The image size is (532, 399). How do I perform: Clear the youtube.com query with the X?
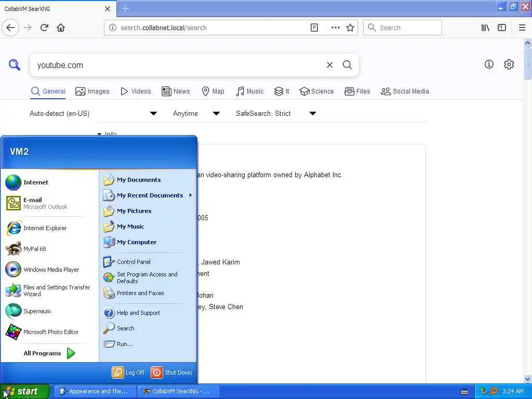tap(329, 65)
